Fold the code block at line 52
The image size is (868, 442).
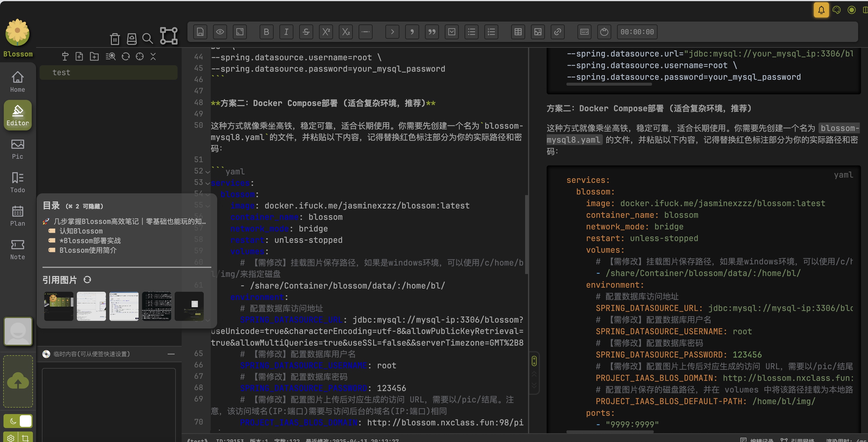pos(208,172)
